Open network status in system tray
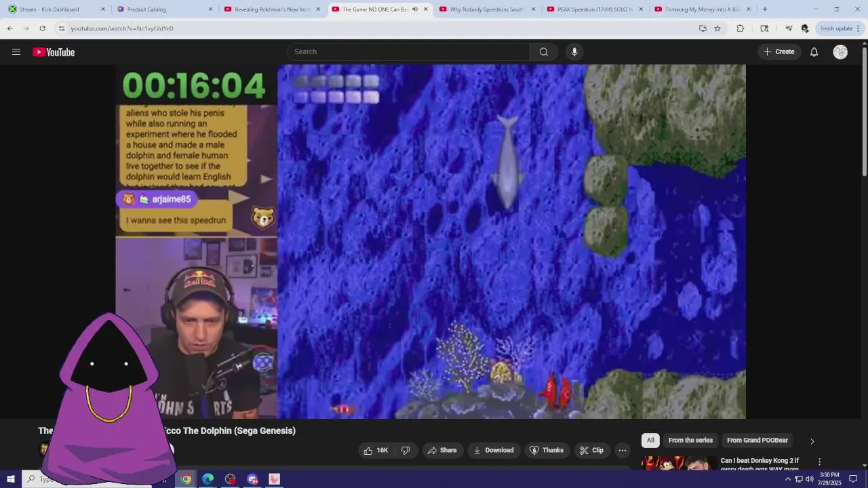The image size is (868, 488). (x=799, y=479)
